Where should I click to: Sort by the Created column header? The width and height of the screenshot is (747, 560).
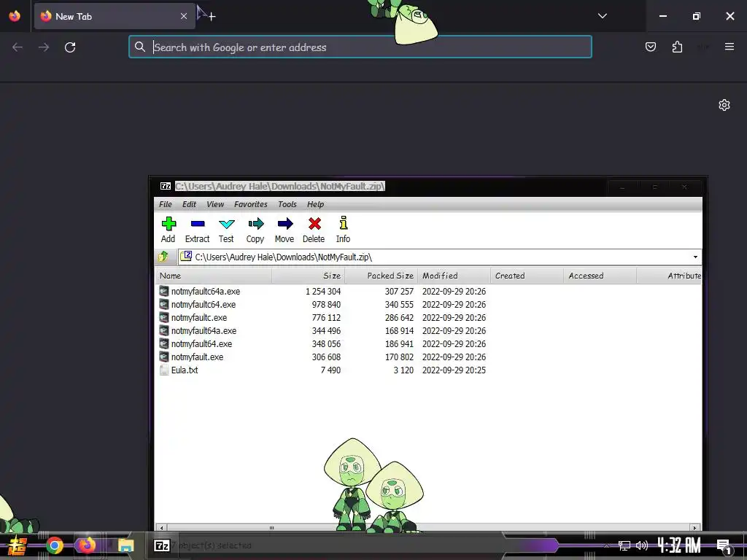(527, 276)
